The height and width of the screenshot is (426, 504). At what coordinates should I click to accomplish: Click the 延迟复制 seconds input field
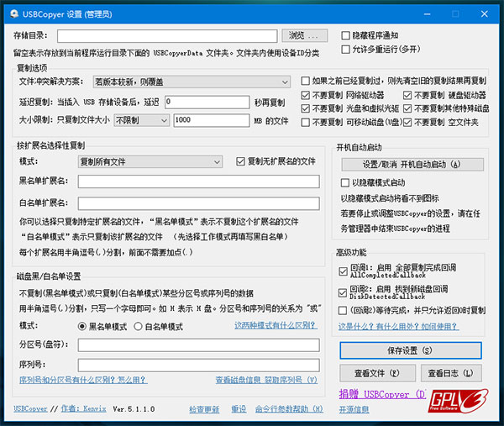click(207, 103)
